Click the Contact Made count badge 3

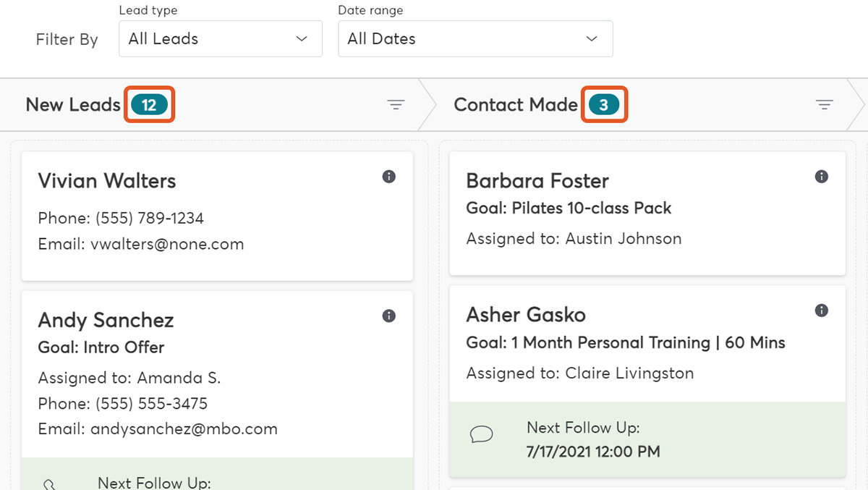coord(604,105)
